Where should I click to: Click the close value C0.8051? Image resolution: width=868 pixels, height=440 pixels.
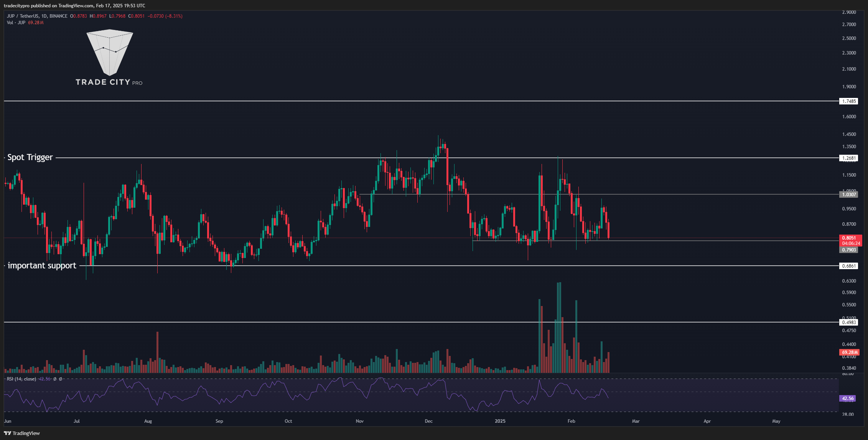pos(136,16)
